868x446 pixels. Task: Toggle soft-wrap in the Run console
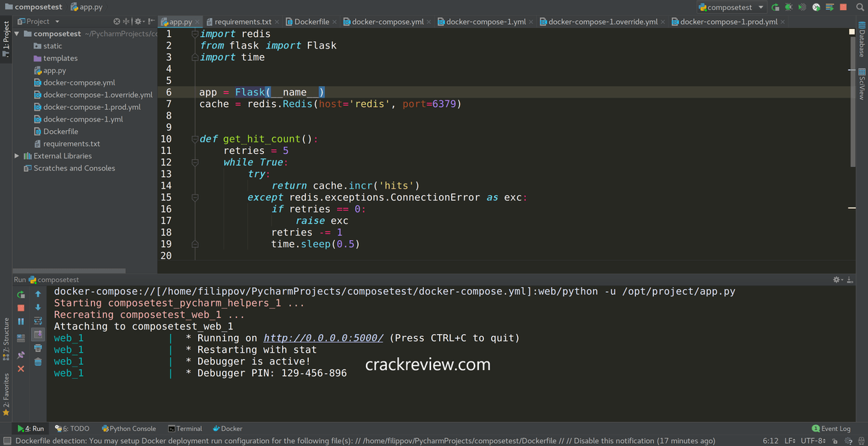click(38, 321)
